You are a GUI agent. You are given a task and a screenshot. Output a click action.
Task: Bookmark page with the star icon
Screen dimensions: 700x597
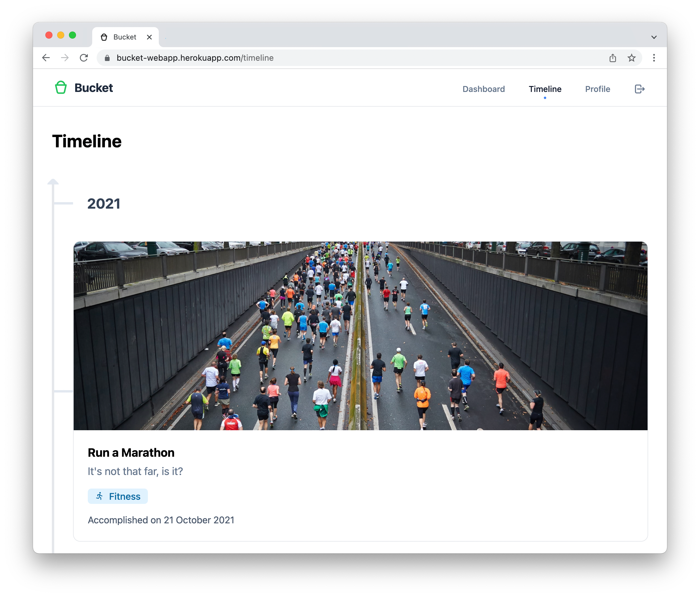pos(631,58)
